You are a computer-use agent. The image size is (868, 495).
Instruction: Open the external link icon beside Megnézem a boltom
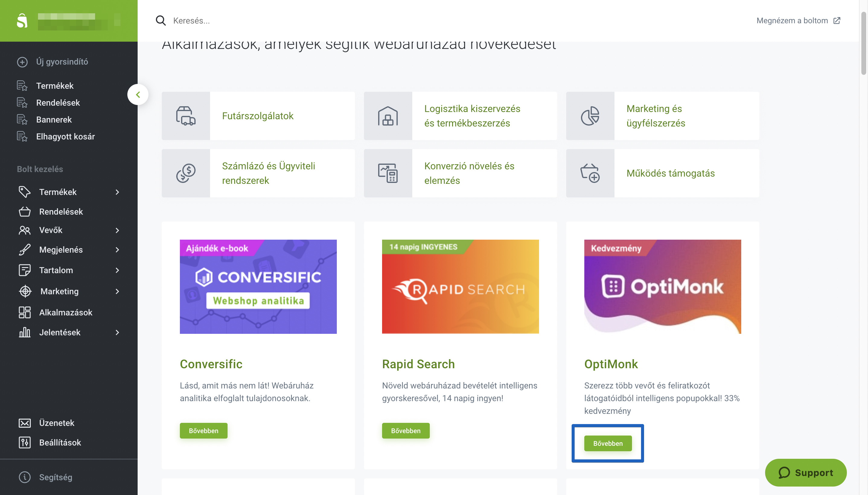[x=837, y=21]
